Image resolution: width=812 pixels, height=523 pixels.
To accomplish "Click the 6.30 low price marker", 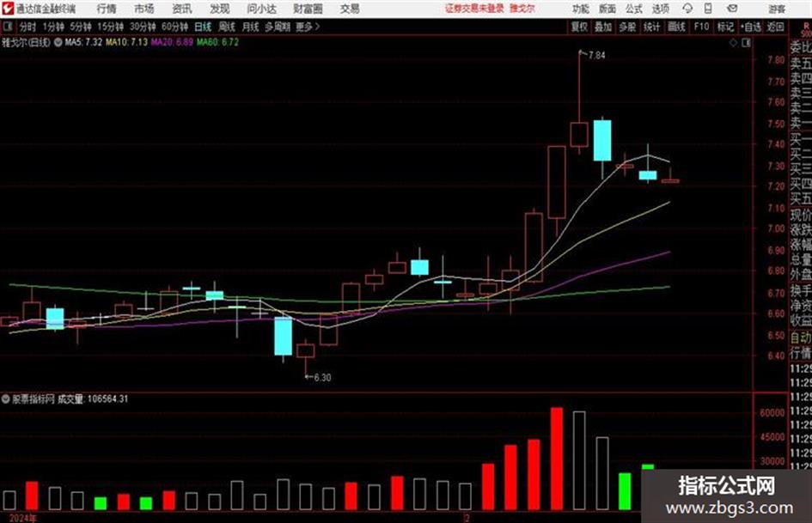I will 322,378.
